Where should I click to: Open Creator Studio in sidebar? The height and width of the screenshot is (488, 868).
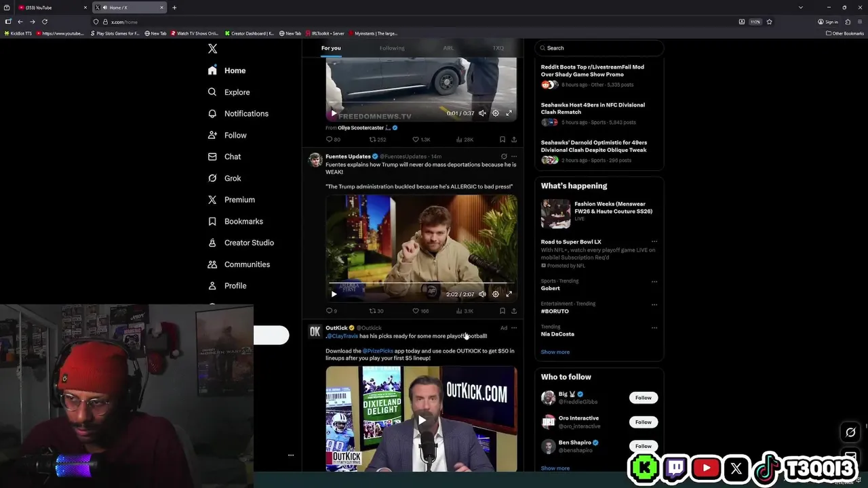[x=241, y=243]
